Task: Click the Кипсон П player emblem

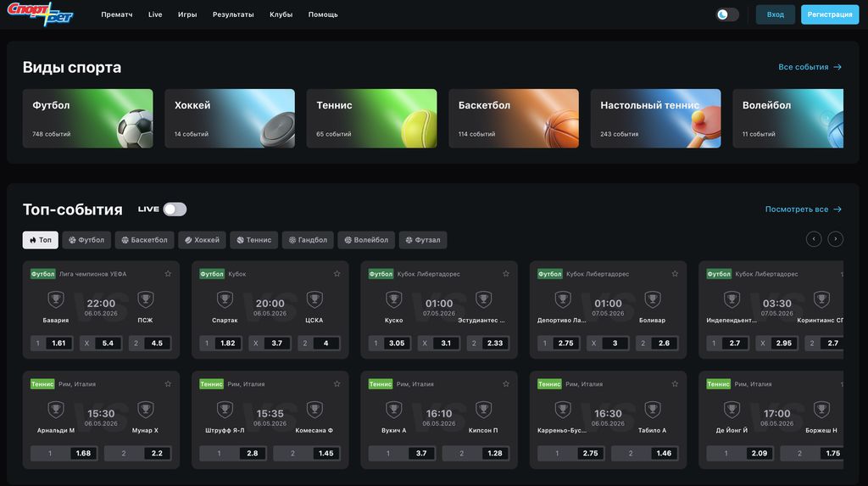Action: tap(483, 410)
